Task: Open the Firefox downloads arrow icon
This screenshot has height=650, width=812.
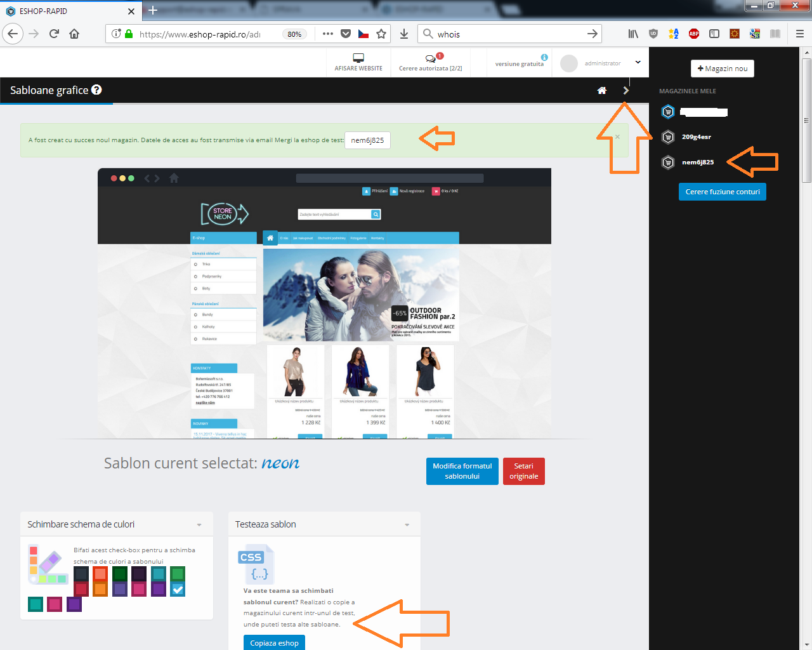Action: pyautogui.click(x=404, y=34)
